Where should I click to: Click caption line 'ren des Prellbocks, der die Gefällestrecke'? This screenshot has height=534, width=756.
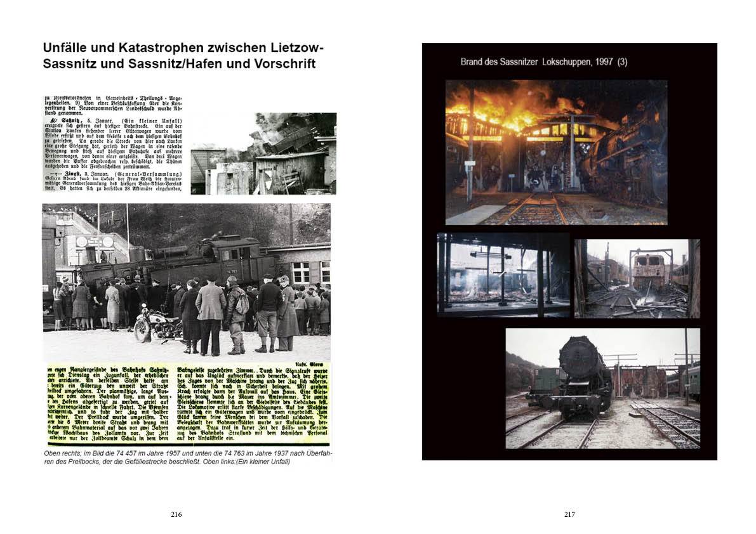pos(167,462)
